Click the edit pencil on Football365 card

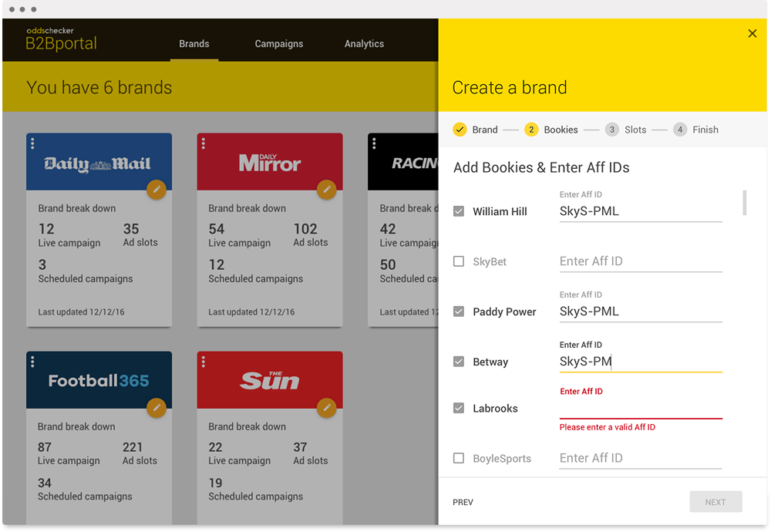[157, 408]
